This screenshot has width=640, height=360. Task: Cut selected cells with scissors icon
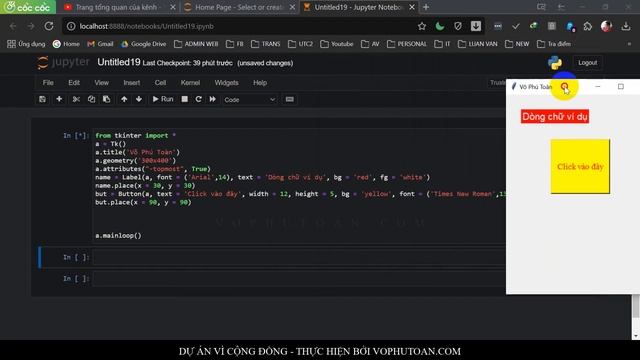pos(76,99)
